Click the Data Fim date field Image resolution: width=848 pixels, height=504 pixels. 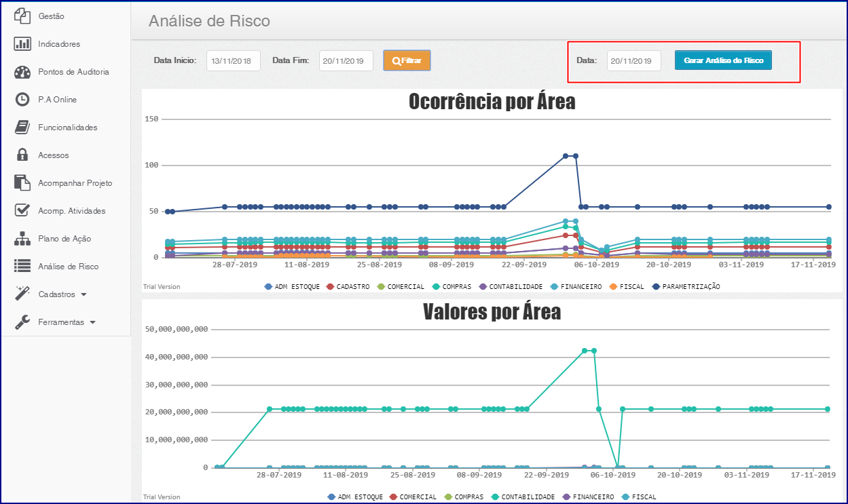pyautogui.click(x=346, y=61)
